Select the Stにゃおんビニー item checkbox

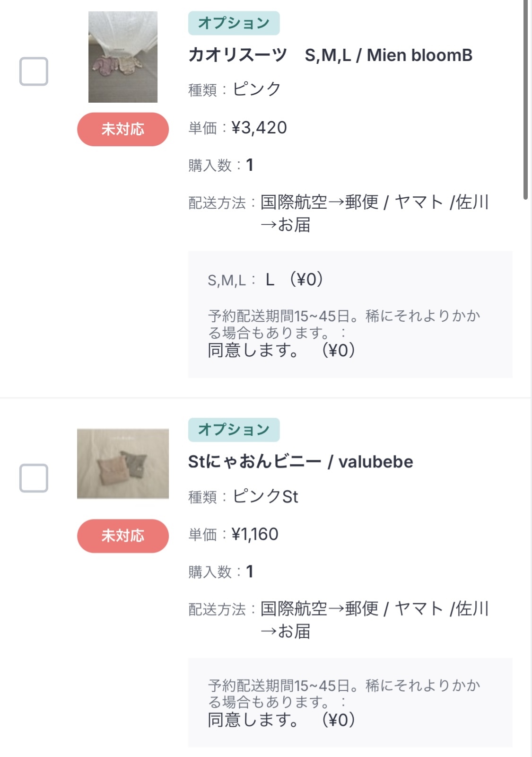(x=34, y=478)
